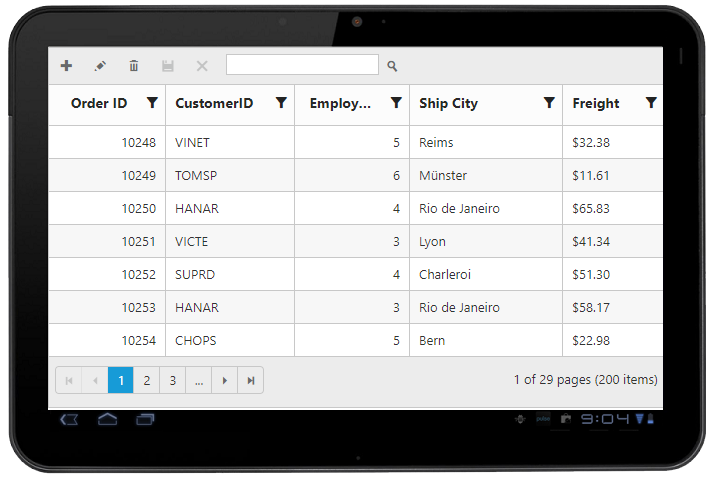Open the Order ID column filter

point(152,103)
